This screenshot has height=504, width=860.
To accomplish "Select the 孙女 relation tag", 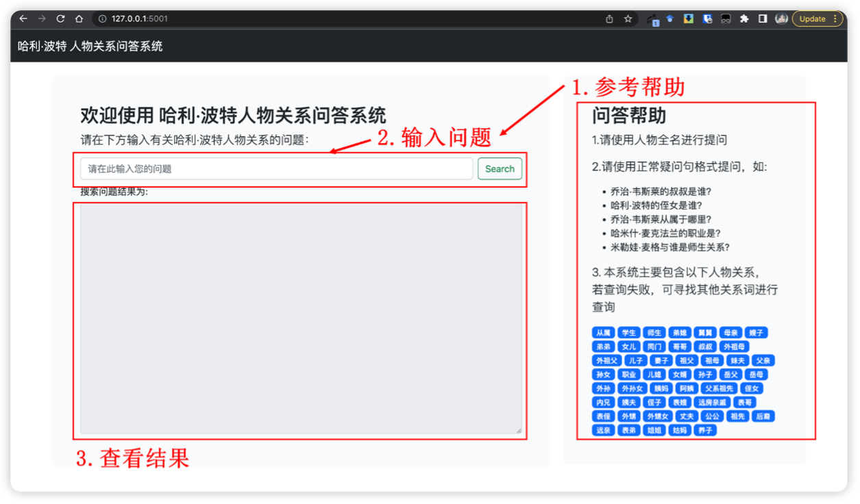I will point(603,375).
